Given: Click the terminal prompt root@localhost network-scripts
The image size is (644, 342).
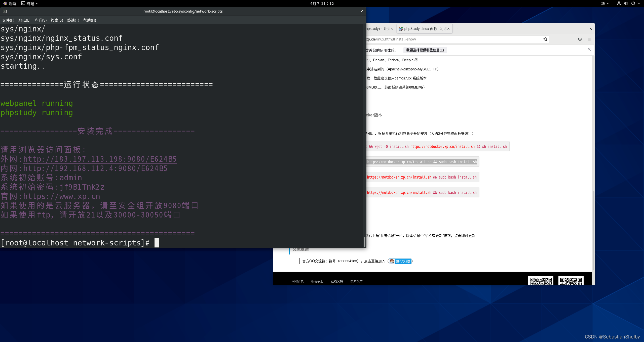Looking at the screenshot, I should click(75, 243).
